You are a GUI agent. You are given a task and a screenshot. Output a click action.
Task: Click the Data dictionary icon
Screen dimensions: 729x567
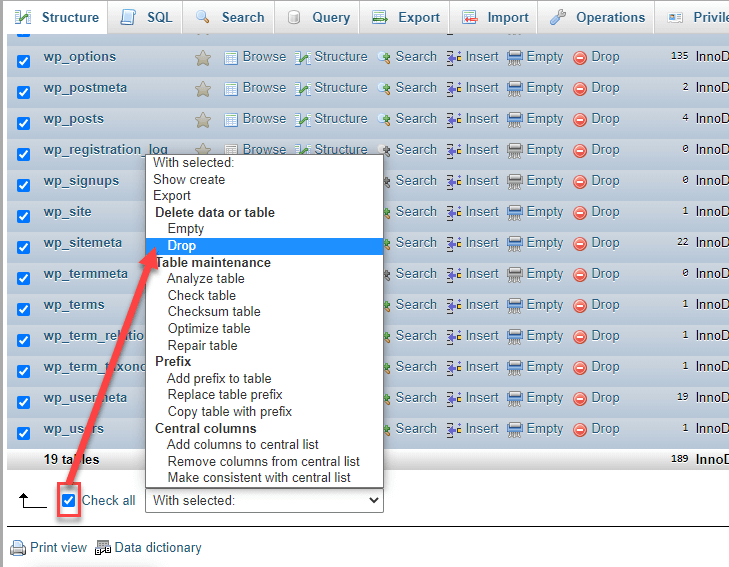tap(103, 548)
